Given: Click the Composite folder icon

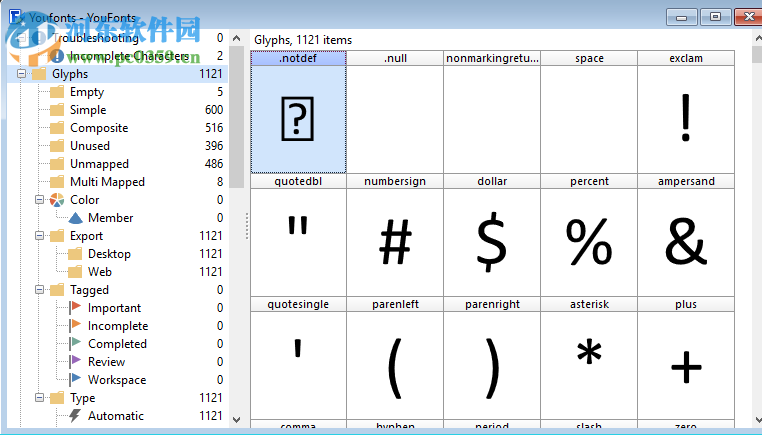Looking at the screenshot, I should point(57,128).
